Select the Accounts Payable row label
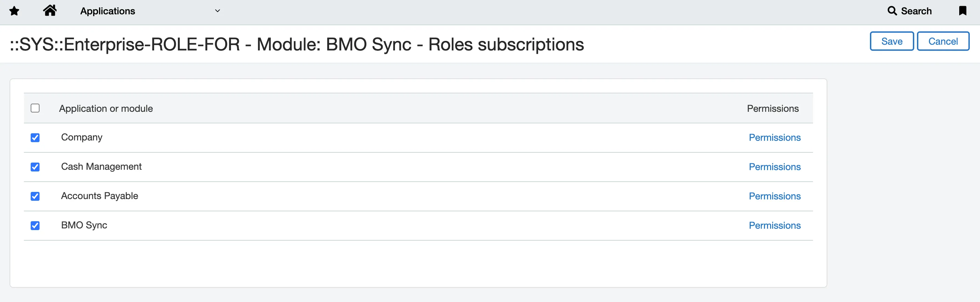Viewport: 980px width, 302px height. tap(100, 196)
